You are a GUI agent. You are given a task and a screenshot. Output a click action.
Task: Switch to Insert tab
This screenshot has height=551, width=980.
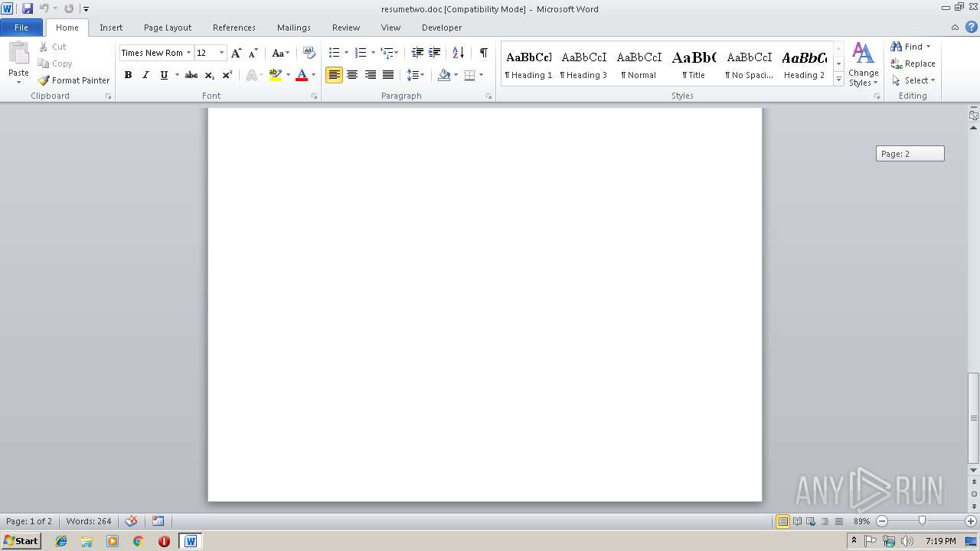point(111,28)
